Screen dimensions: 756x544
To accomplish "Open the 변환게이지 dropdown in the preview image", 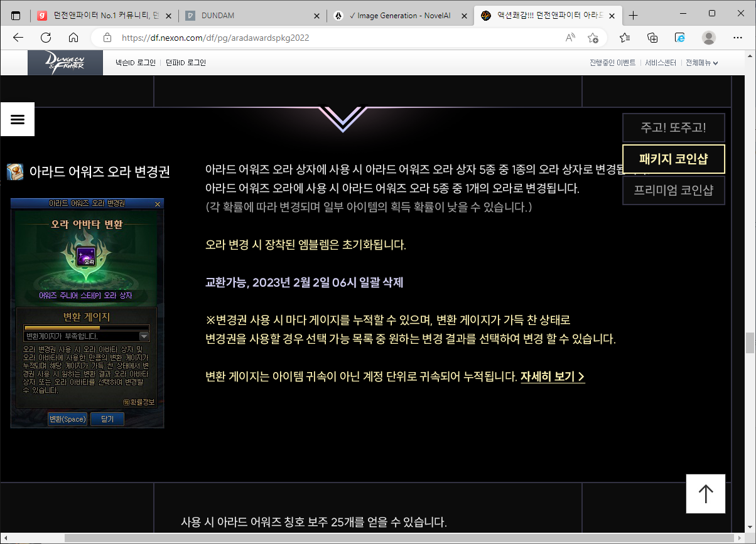I will (144, 336).
